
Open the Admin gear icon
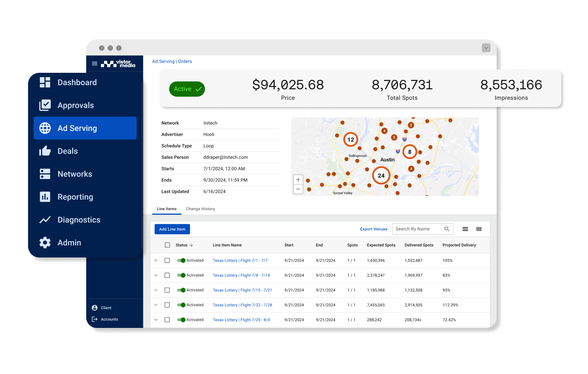(x=45, y=243)
